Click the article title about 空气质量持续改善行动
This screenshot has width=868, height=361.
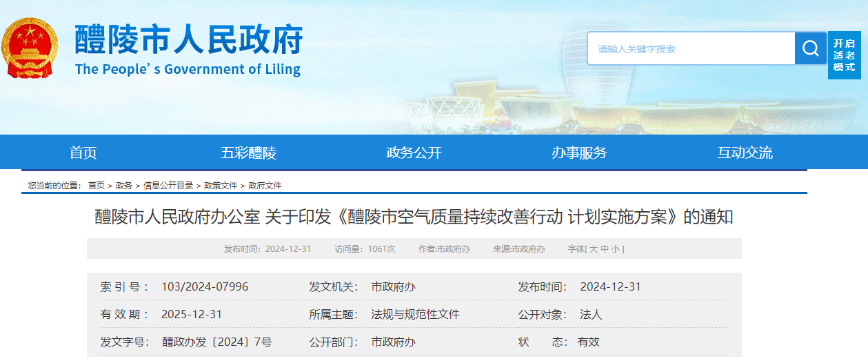414,217
